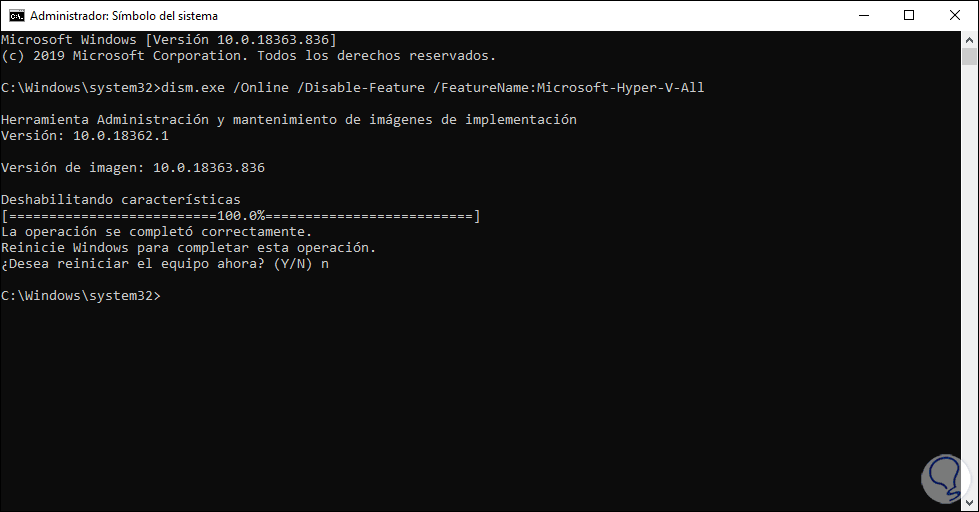
Task: Click the empty scrollbar track below thumb
Action: (969, 300)
